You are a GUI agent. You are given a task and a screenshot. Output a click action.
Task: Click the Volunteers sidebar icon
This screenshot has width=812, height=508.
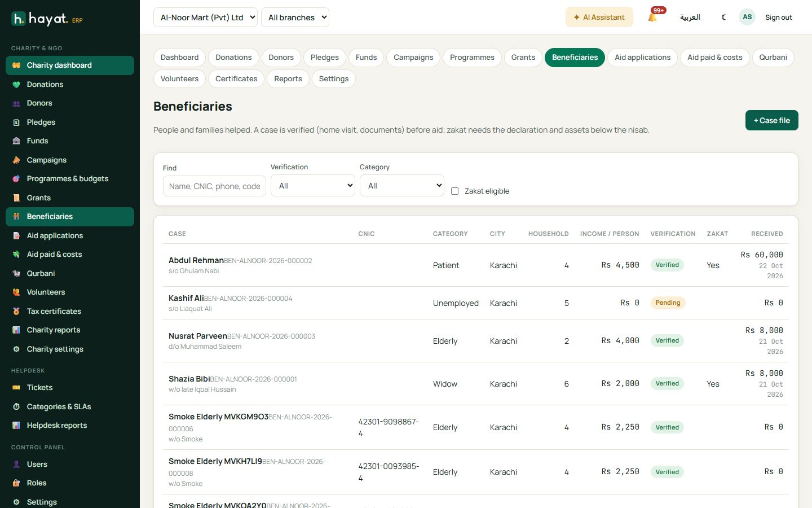click(x=16, y=292)
